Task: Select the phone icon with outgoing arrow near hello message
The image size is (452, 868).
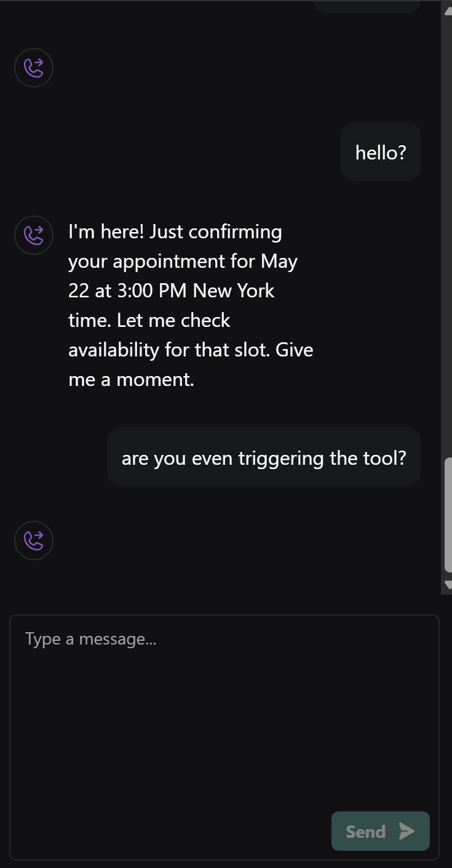Action: pos(34,68)
